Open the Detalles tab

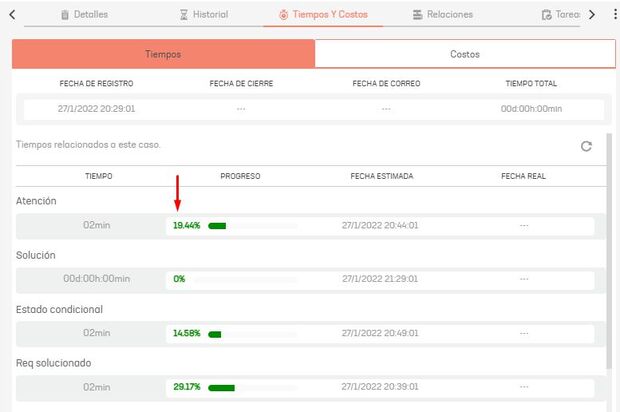tap(84, 15)
